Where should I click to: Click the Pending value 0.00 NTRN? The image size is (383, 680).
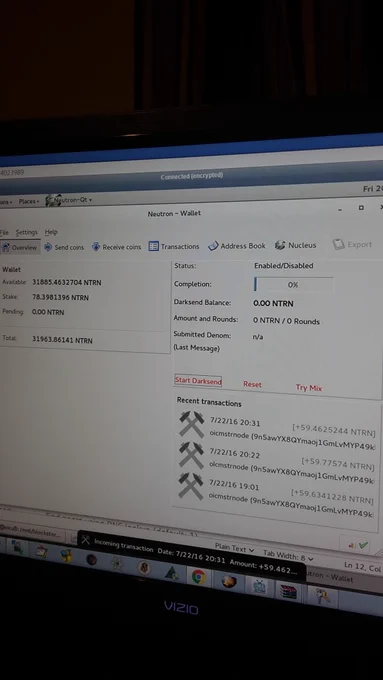click(48, 312)
